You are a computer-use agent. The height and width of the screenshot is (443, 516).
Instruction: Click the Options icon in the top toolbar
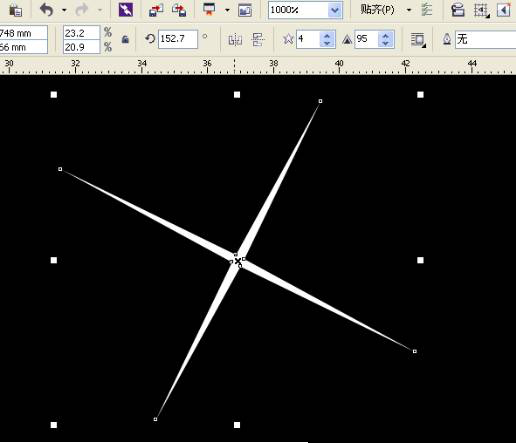[458, 10]
